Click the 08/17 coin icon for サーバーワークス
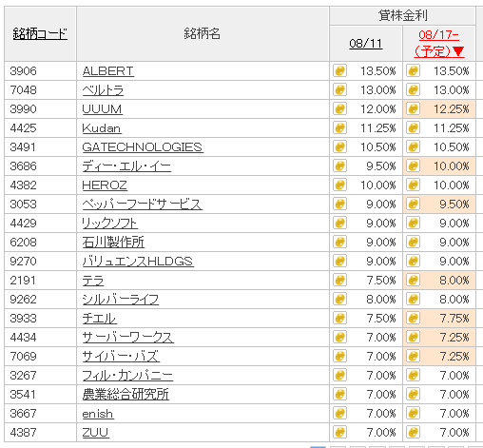483x448 pixels. (x=414, y=337)
